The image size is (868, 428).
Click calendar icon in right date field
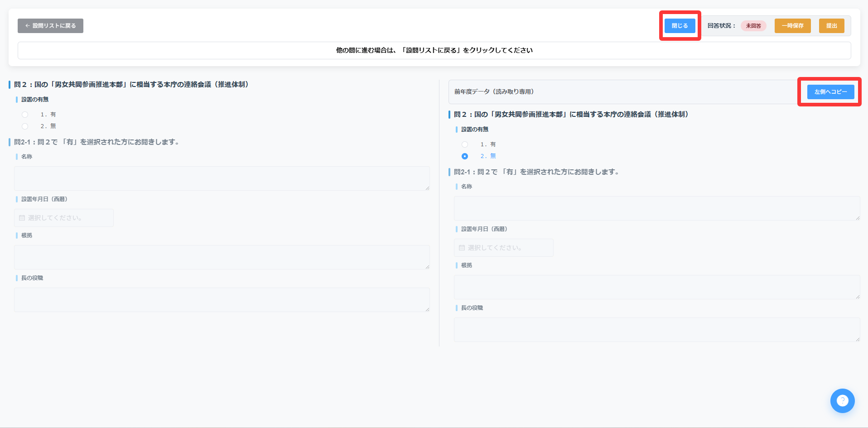(462, 248)
